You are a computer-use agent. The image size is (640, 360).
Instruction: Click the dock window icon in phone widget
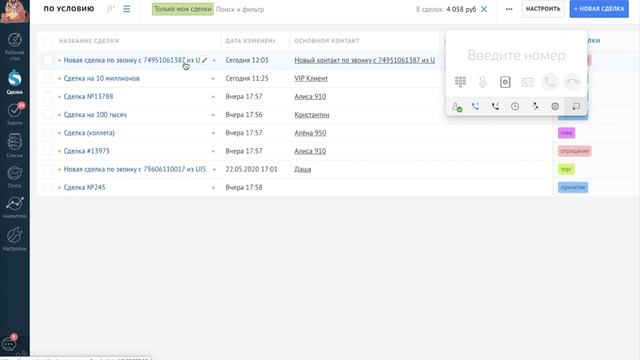tap(576, 107)
